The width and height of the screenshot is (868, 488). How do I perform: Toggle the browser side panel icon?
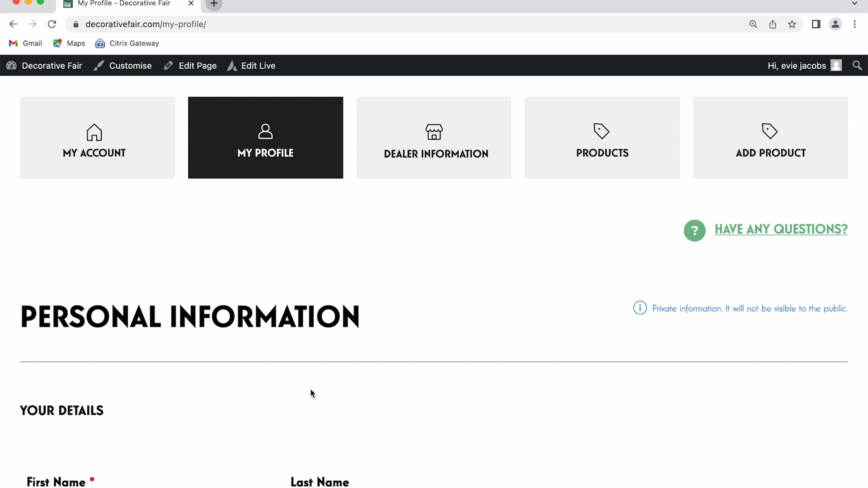click(x=816, y=24)
